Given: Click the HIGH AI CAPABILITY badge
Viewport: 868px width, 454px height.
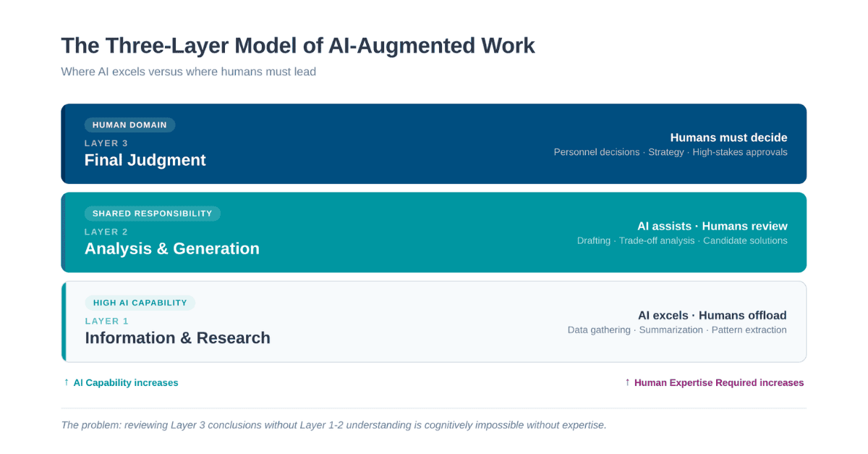Looking at the screenshot, I should [140, 303].
